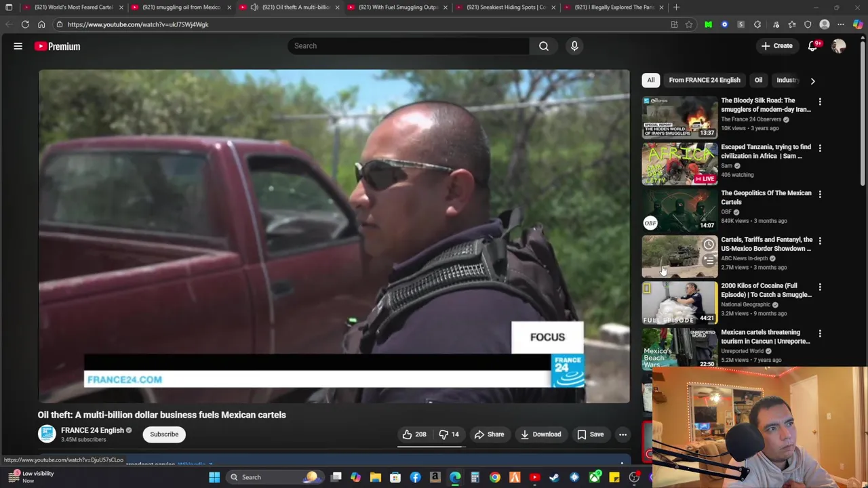Click the Create button
Viewport: 868px width, 488px height.
coord(776,46)
